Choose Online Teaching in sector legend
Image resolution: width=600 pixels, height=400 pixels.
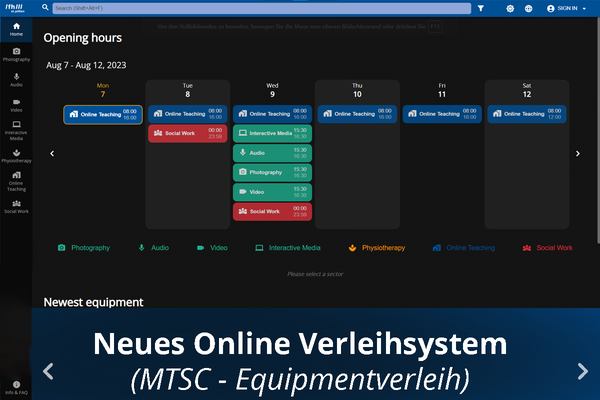tap(463, 247)
